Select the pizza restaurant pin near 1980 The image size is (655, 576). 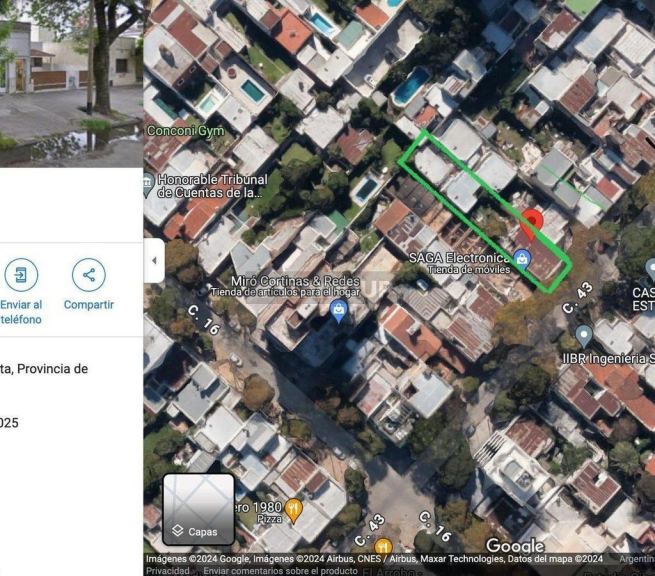click(294, 510)
